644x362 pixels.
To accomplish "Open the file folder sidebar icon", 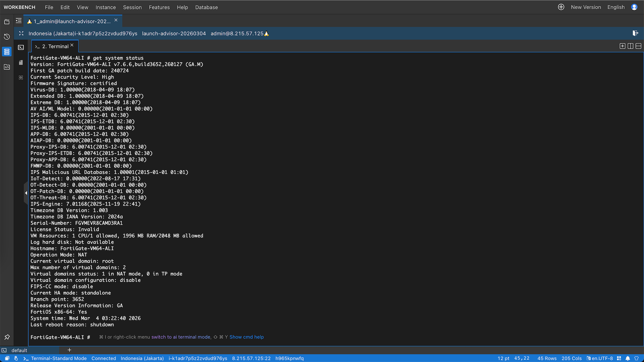I will pos(7,22).
